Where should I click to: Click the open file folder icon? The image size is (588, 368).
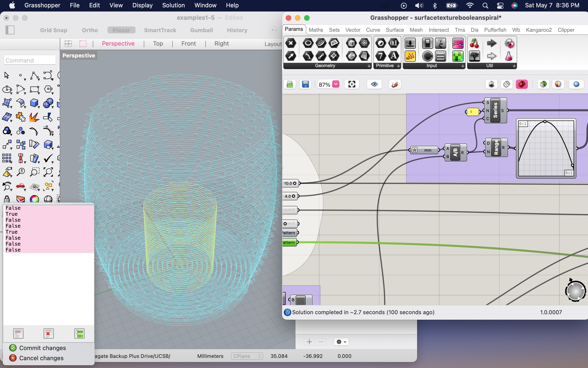point(290,84)
